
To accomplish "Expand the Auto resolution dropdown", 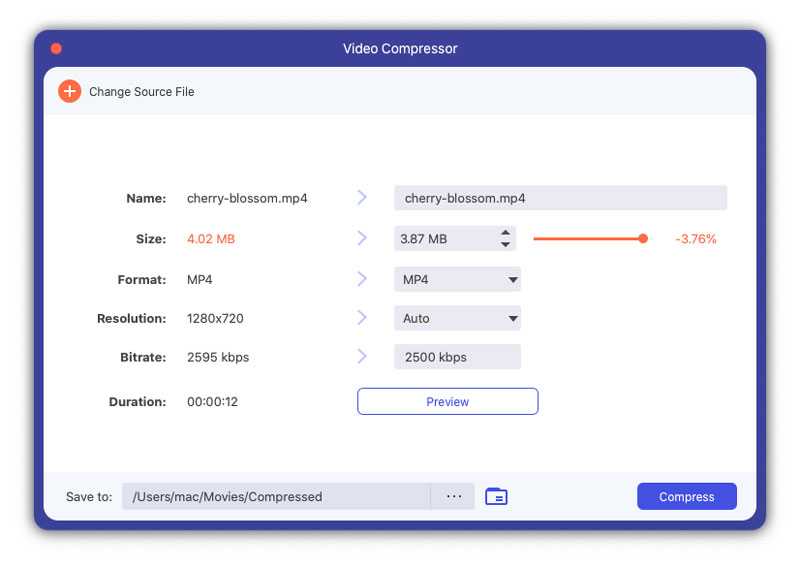I will 457,318.
